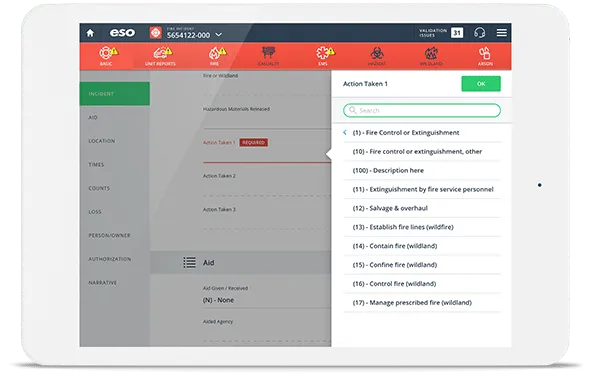Go to the home screen icon
Image resolution: width=602 pixels, height=376 pixels.
click(x=90, y=33)
